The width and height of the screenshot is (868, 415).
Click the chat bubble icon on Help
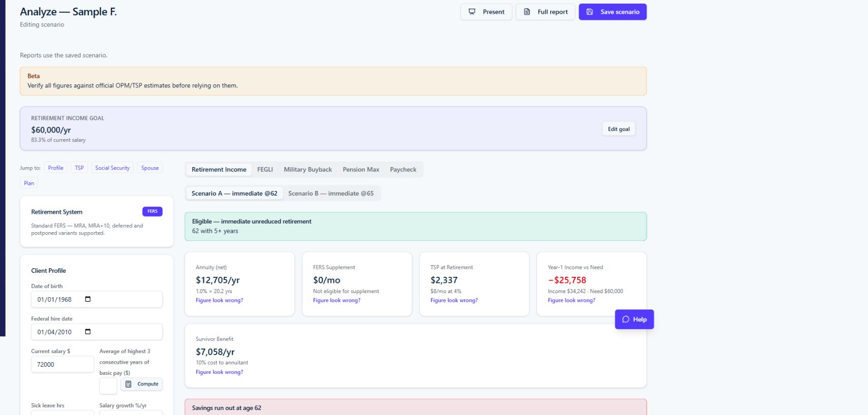click(x=625, y=320)
